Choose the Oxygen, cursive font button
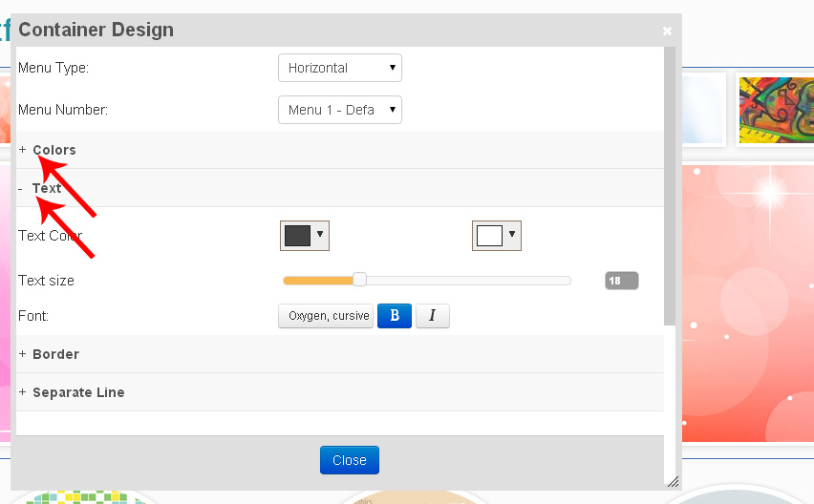814x504 pixels. (x=326, y=316)
